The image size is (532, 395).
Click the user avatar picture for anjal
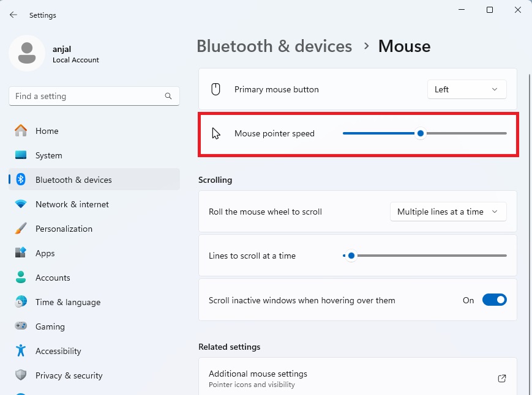click(x=27, y=53)
